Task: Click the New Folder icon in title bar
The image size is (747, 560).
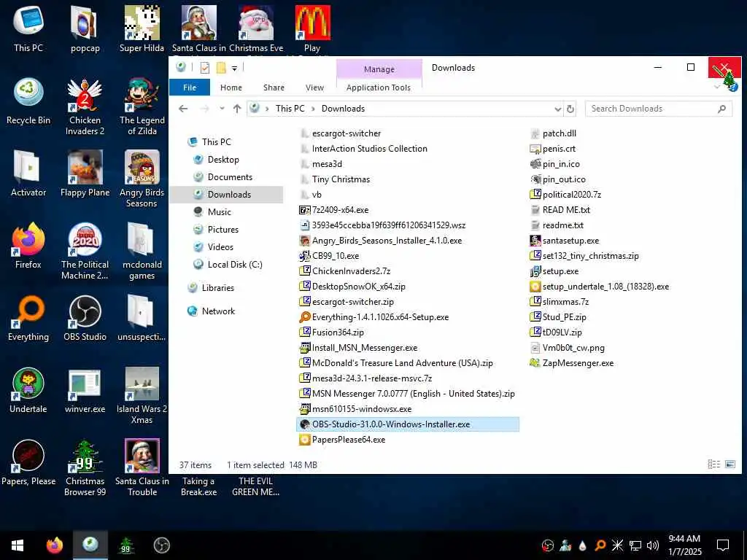Action: pos(221,68)
